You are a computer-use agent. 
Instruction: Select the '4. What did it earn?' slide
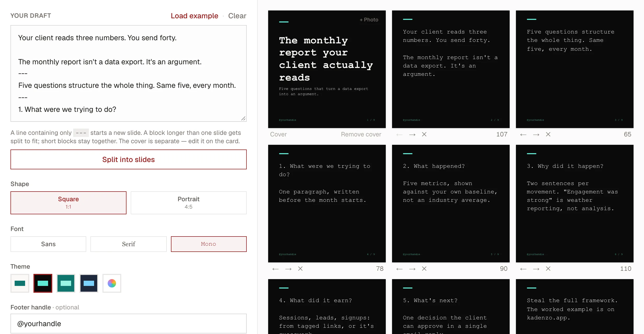(327, 307)
